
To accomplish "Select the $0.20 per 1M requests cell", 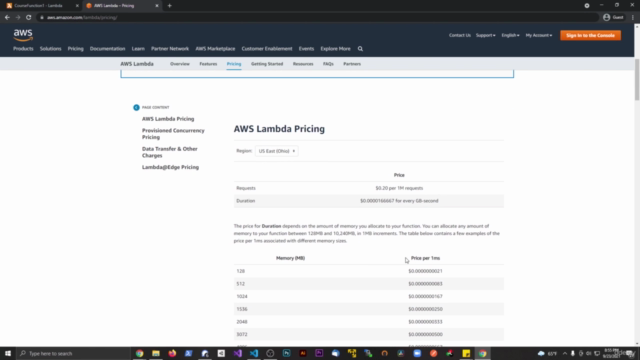I will tap(399, 188).
